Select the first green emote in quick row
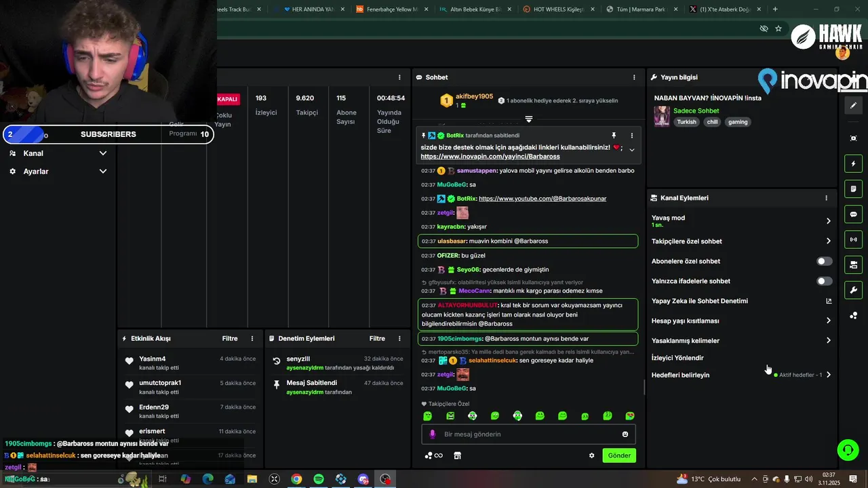This screenshot has width=868, height=488. pos(427,416)
